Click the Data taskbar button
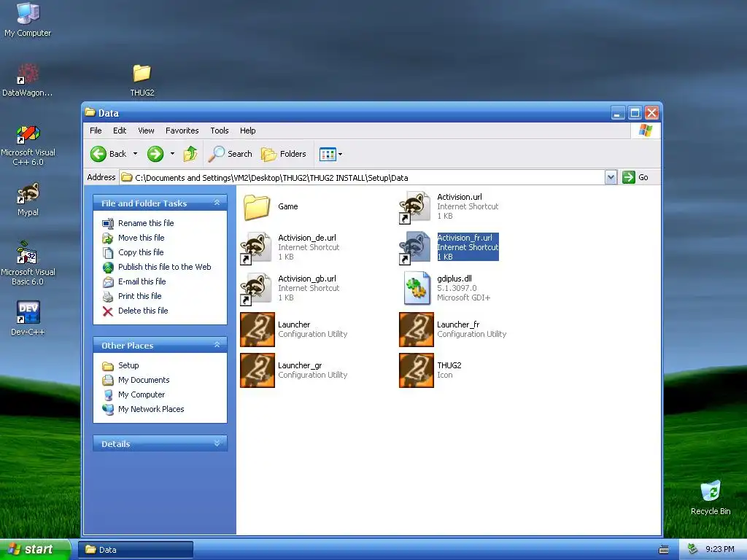This screenshot has height=560, width=747. pyautogui.click(x=136, y=550)
